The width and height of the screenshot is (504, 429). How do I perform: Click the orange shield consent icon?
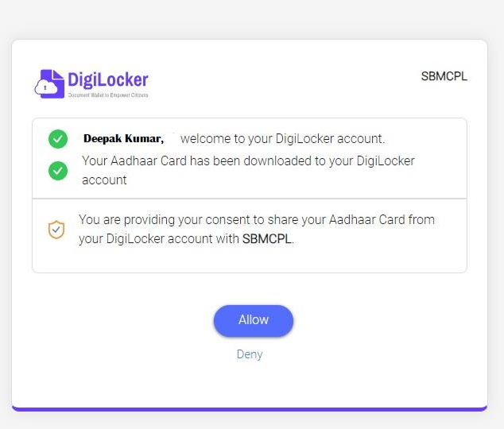[56, 230]
